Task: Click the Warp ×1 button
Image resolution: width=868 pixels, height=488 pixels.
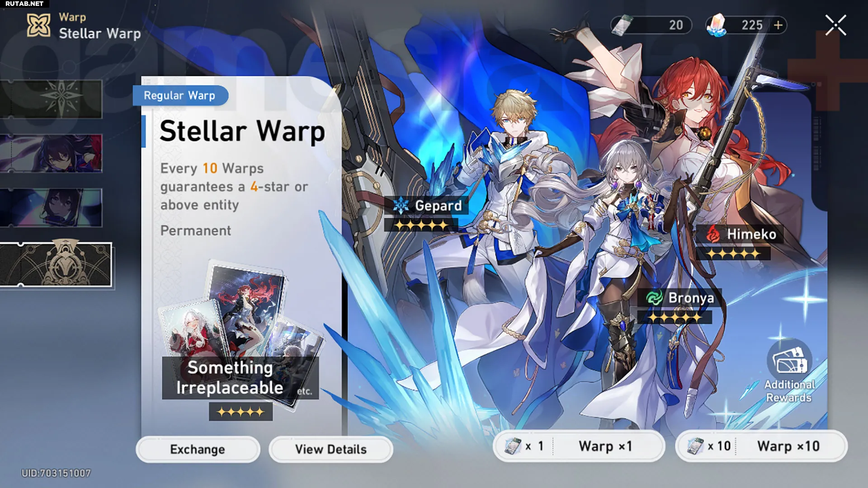Action: [x=579, y=446]
